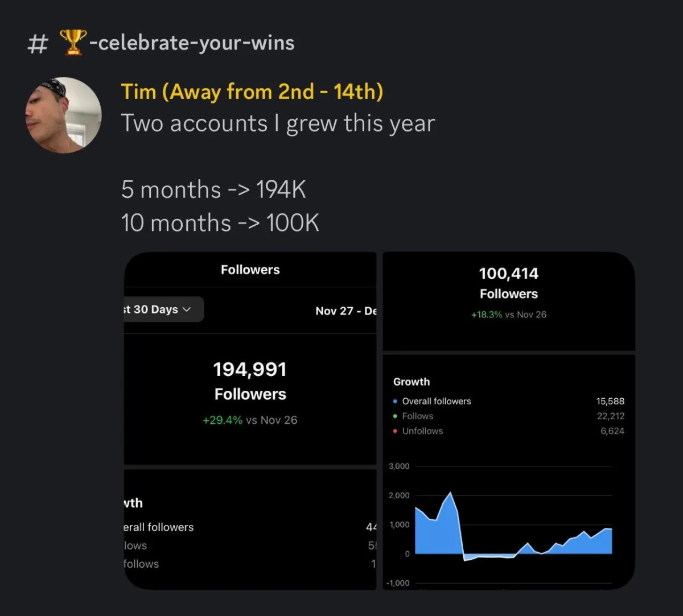Screen dimensions: 683x616
Task: Expand the Last 30 Days dropdown
Action: coord(163,309)
